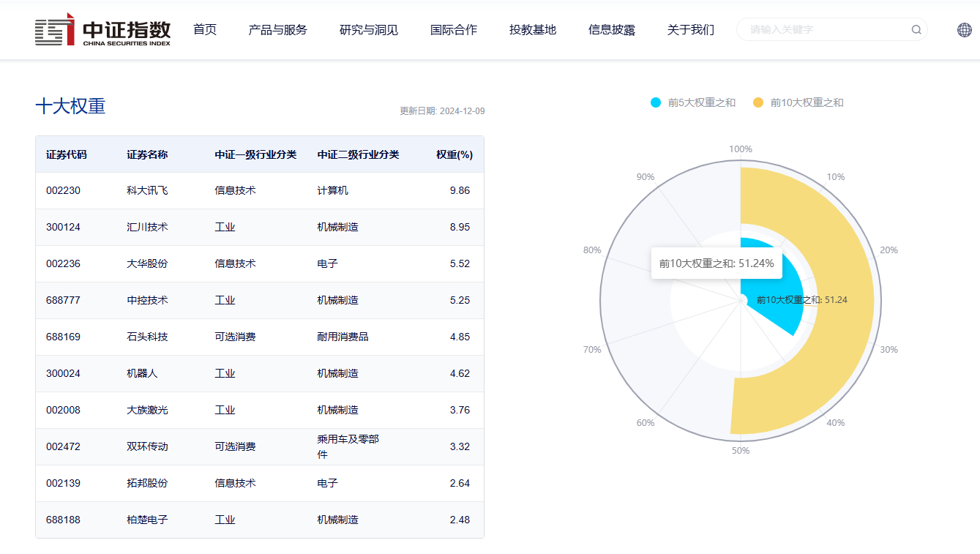Click the 计算机 industry cell

332,190
